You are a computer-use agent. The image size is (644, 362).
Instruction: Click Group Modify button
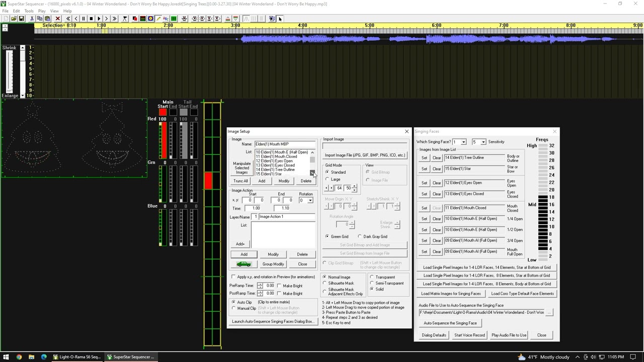click(x=273, y=264)
